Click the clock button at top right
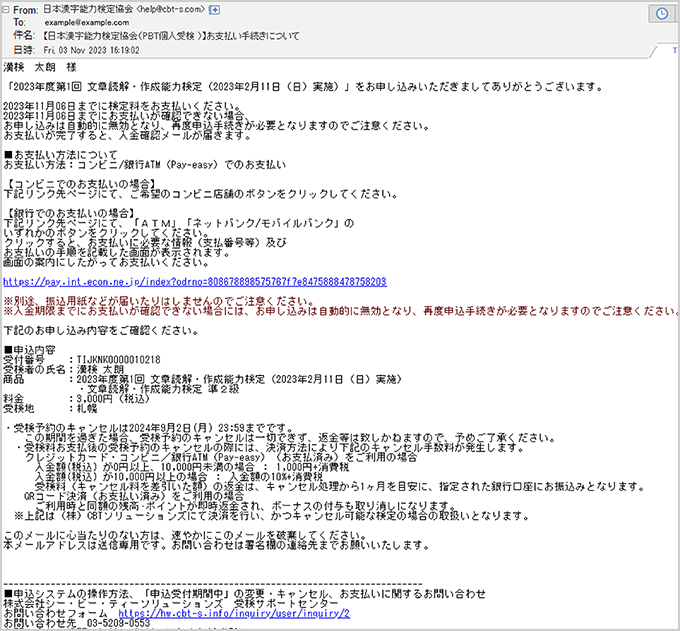Image resolution: width=680 pixels, height=631 pixels. (661, 14)
